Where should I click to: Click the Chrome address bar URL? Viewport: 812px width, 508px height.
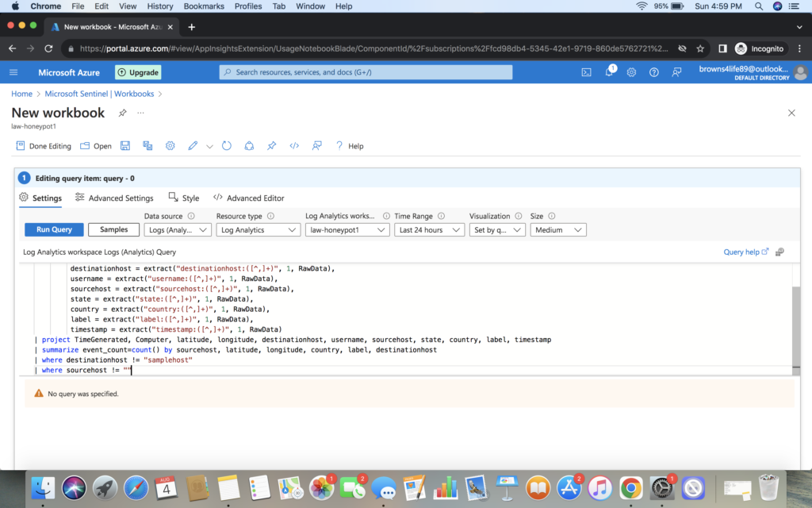pos(374,48)
